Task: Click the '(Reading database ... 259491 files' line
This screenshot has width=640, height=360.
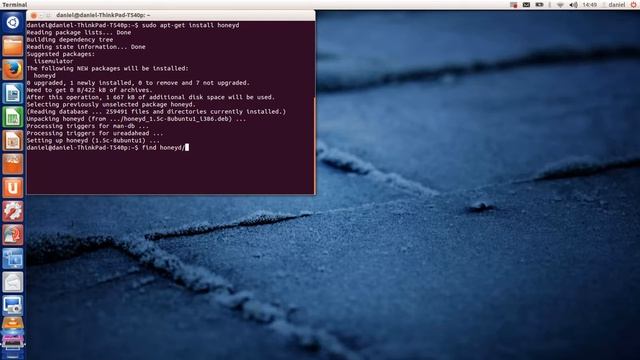Action: (x=157, y=111)
